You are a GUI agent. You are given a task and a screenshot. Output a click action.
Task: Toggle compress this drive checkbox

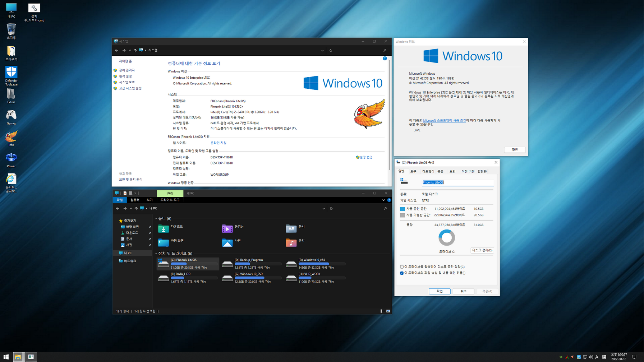click(402, 267)
